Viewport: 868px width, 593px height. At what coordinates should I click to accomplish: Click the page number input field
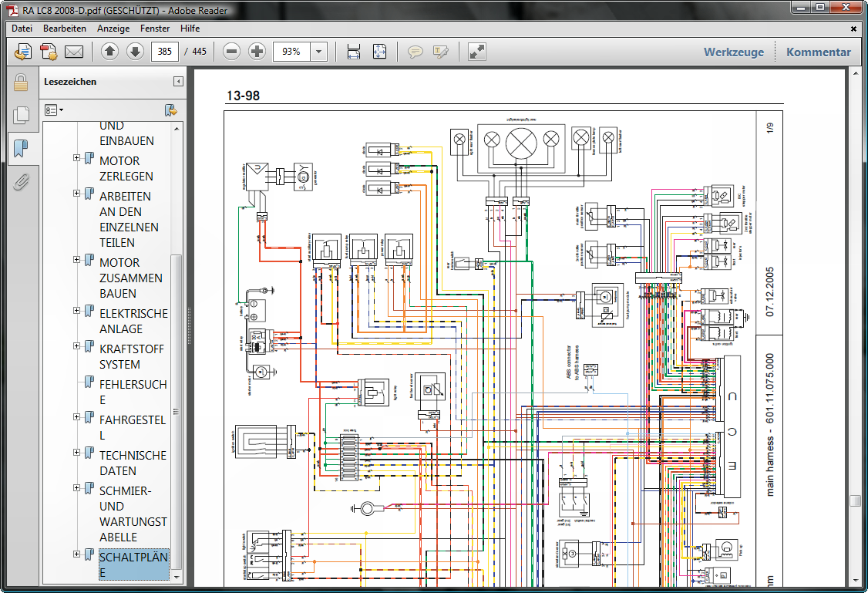coord(165,52)
